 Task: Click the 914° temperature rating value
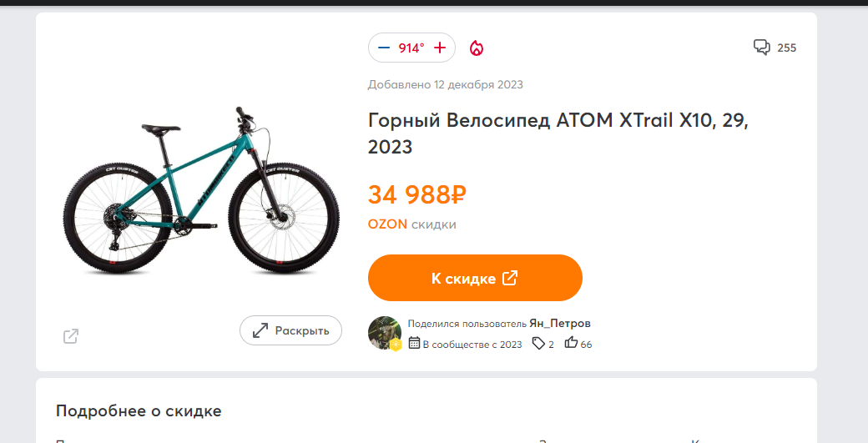pyautogui.click(x=411, y=48)
